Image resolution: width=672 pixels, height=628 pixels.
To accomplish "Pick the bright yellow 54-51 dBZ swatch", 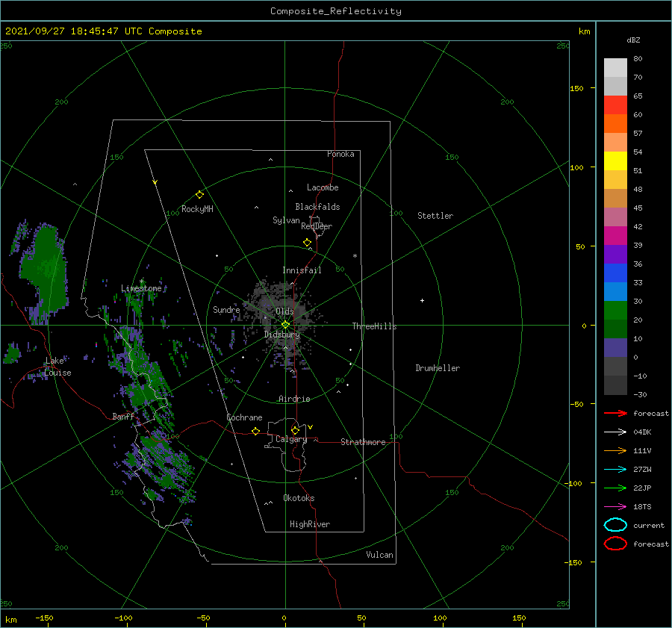I will point(615,161).
